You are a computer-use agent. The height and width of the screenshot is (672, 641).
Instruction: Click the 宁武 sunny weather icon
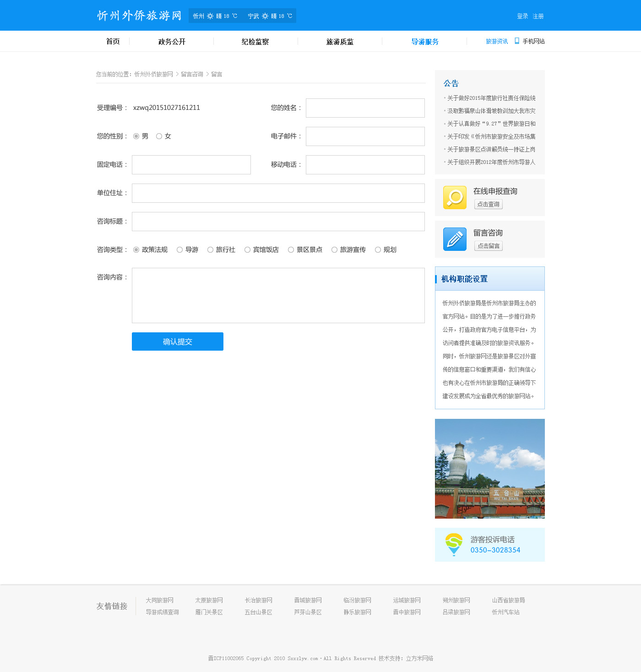(x=265, y=16)
